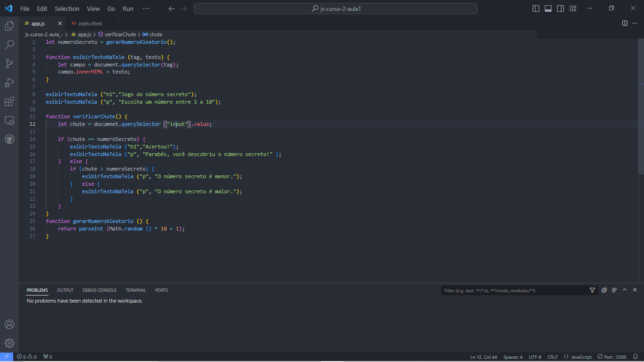Open the Extensions view
The width and height of the screenshot is (644, 362).
click(9, 101)
